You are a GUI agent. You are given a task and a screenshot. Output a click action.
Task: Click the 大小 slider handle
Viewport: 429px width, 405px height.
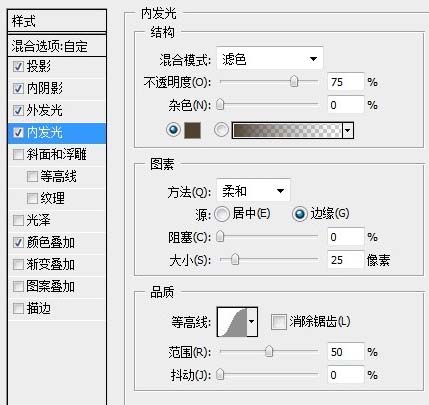235,259
